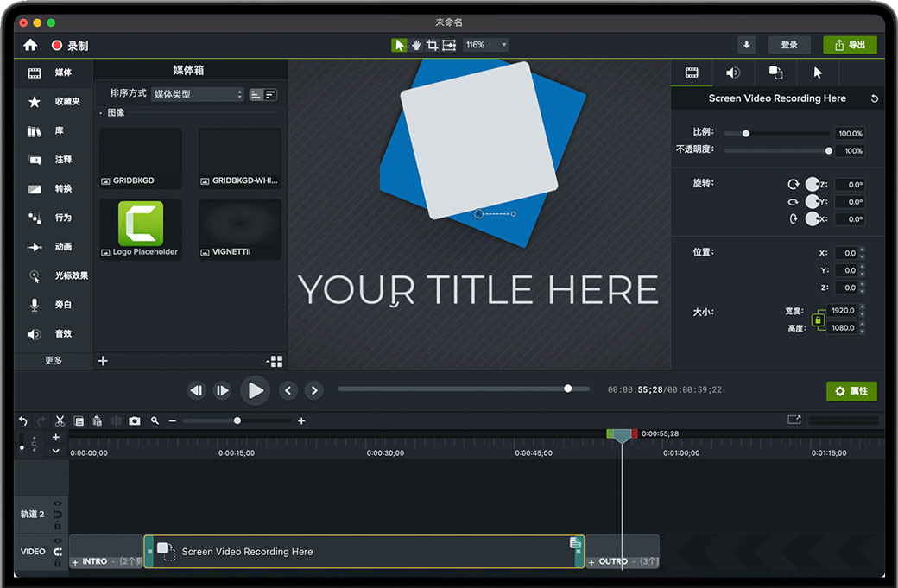Click the 不透明度 opacity slider handle
Image resolution: width=898 pixels, height=588 pixels.
click(829, 150)
